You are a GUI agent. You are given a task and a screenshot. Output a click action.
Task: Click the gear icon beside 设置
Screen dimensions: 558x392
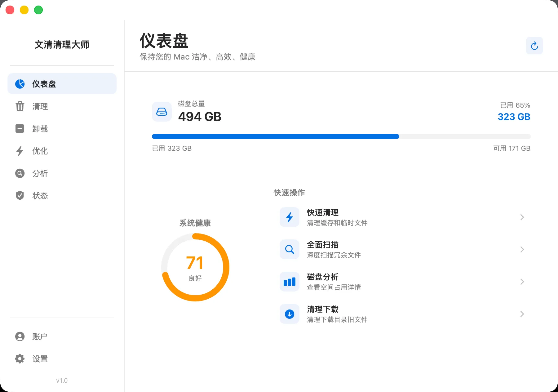tap(20, 359)
